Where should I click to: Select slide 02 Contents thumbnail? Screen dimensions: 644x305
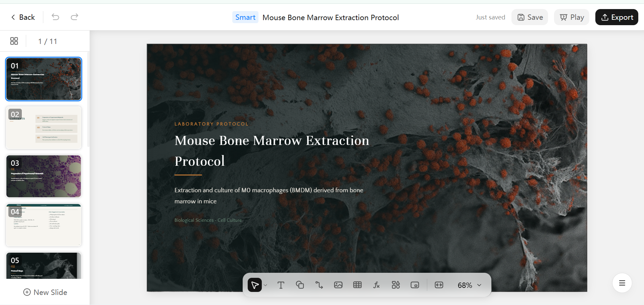click(44, 128)
